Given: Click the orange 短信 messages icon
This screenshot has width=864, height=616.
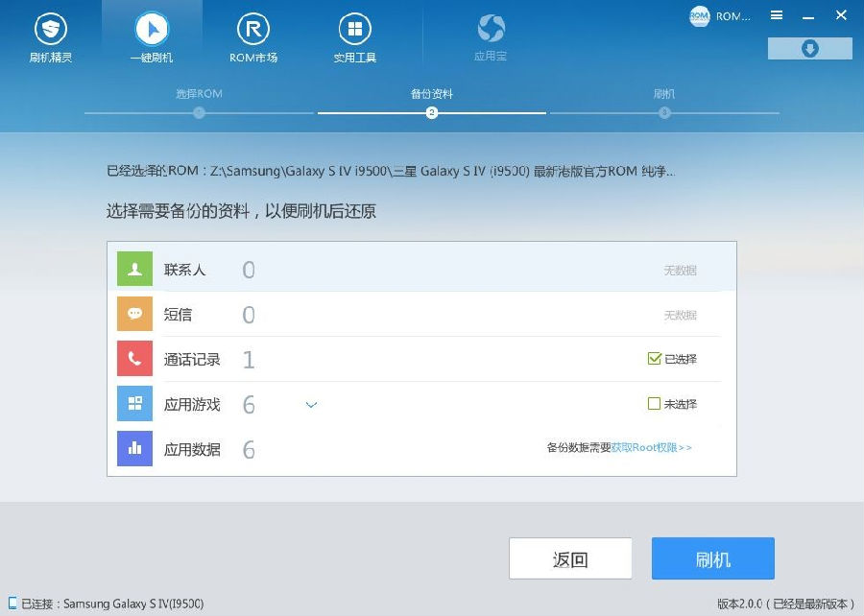Looking at the screenshot, I should click(x=134, y=314).
